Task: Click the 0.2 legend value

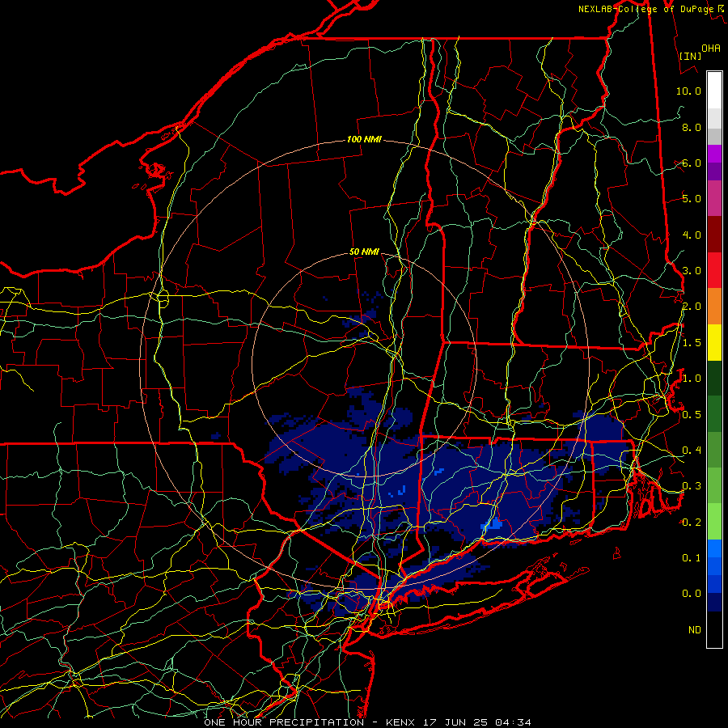Action: coord(692,523)
